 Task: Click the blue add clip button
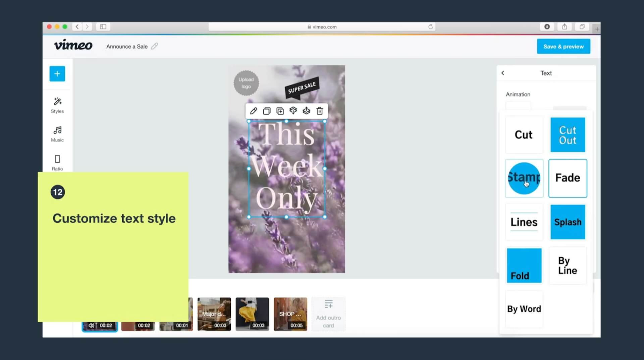[57, 74]
